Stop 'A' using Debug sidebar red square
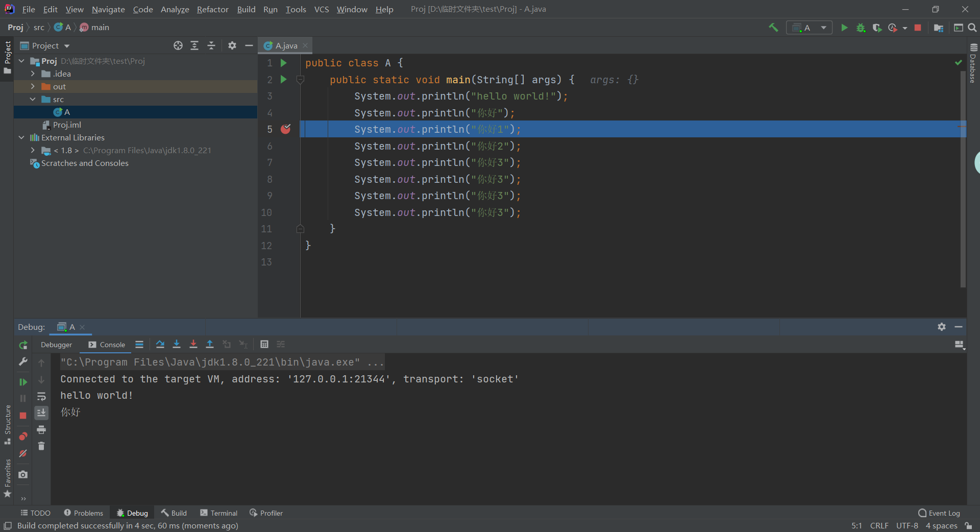 tap(23, 416)
